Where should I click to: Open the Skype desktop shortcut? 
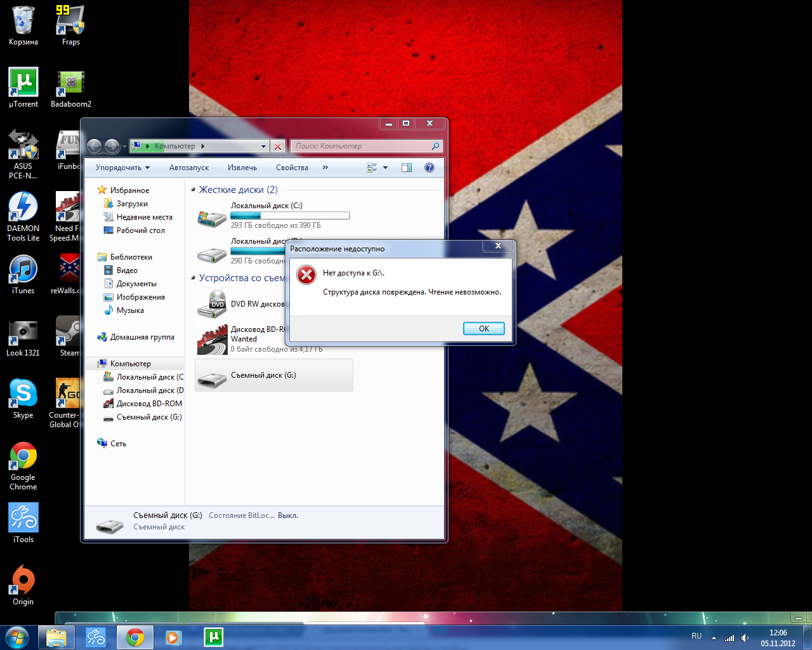pos(23,399)
